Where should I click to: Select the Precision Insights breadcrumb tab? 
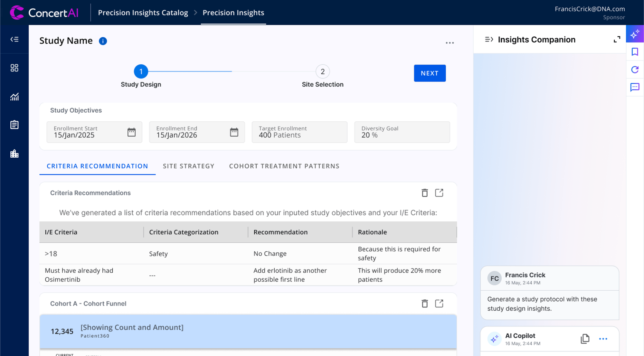click(233, 13)
